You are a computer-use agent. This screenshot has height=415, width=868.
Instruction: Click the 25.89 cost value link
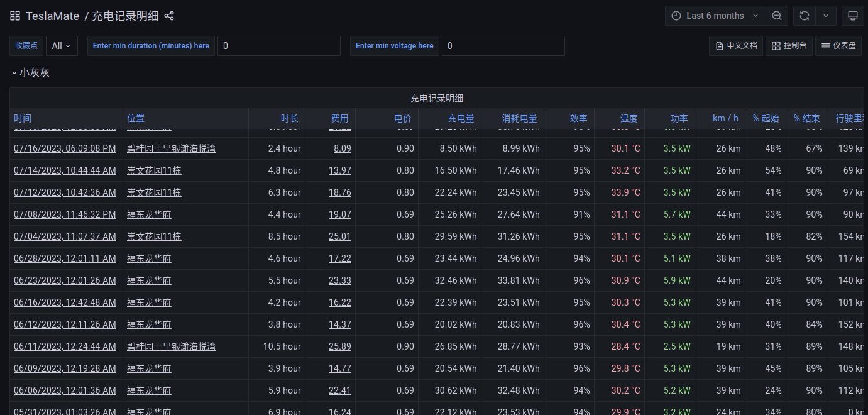click(339, 346)
